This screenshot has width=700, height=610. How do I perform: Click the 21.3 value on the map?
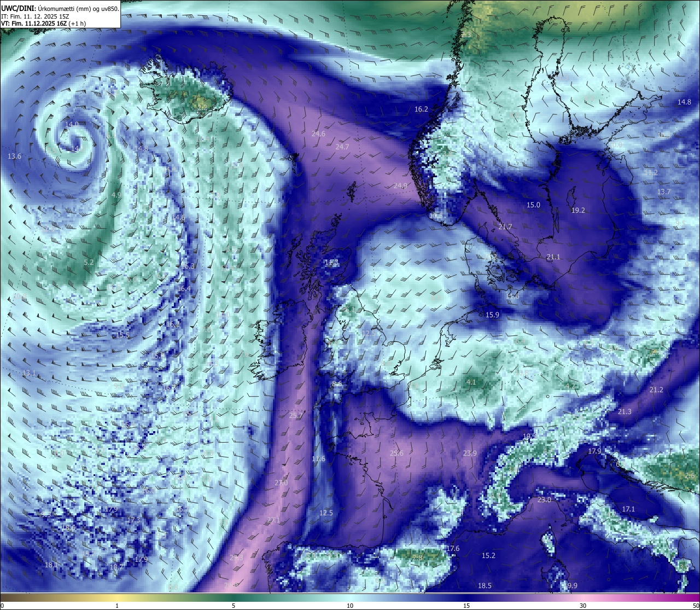[625, 411]
